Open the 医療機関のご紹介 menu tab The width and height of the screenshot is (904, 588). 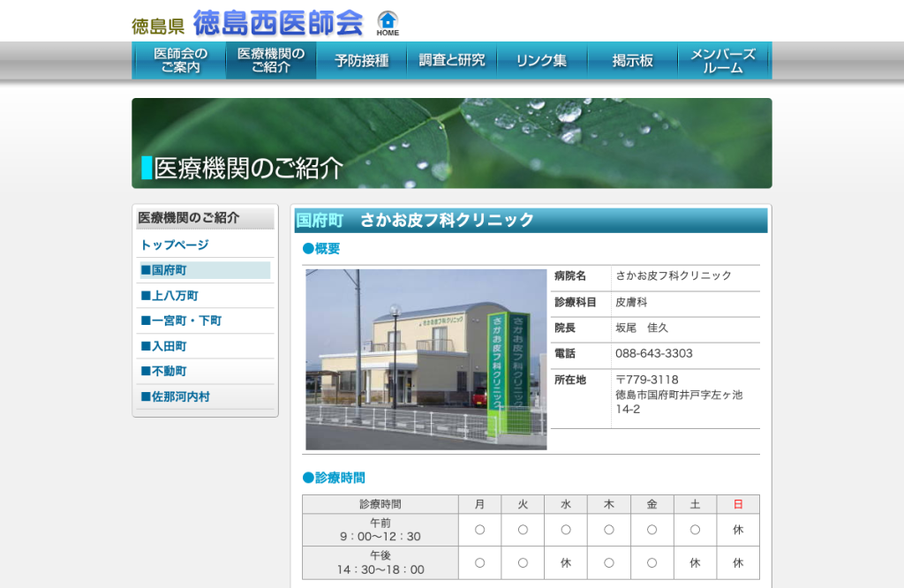(271, 61)
